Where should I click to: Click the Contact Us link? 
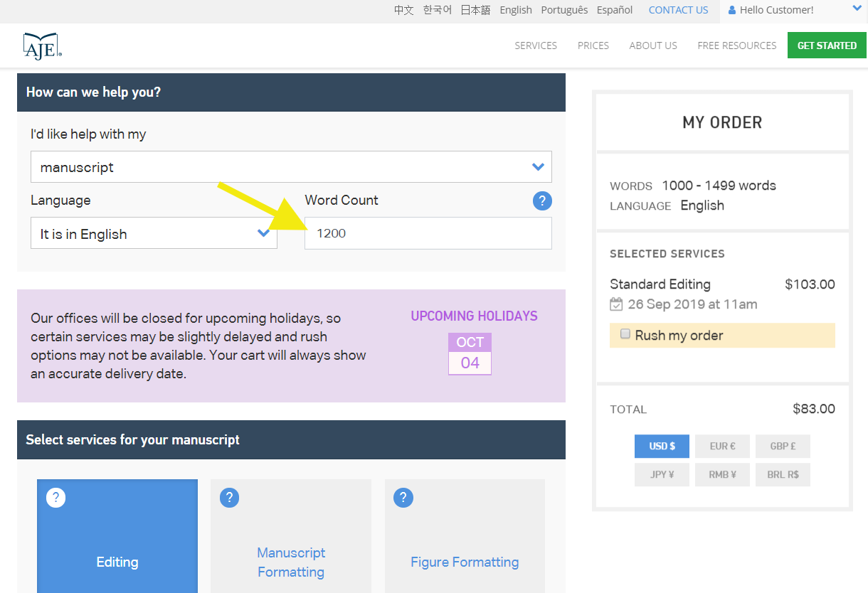tap(679, 10)
